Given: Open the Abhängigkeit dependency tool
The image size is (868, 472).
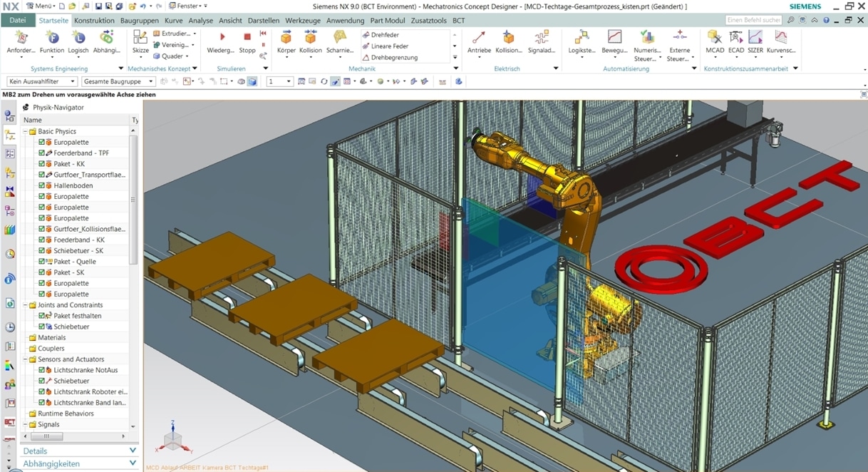Looking at the screenshot, I should (107, 42).
